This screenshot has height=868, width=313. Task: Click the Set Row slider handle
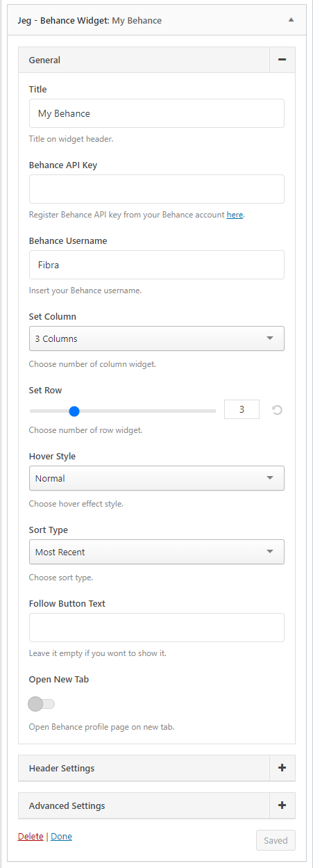[x=74, y=411]
